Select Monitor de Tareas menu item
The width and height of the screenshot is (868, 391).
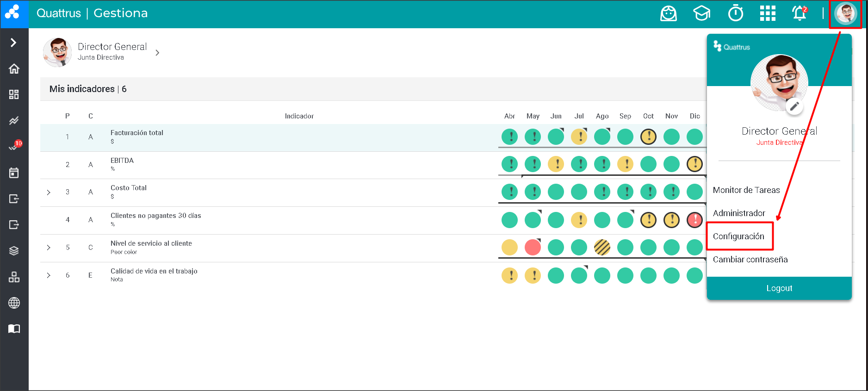click(746, 190)
